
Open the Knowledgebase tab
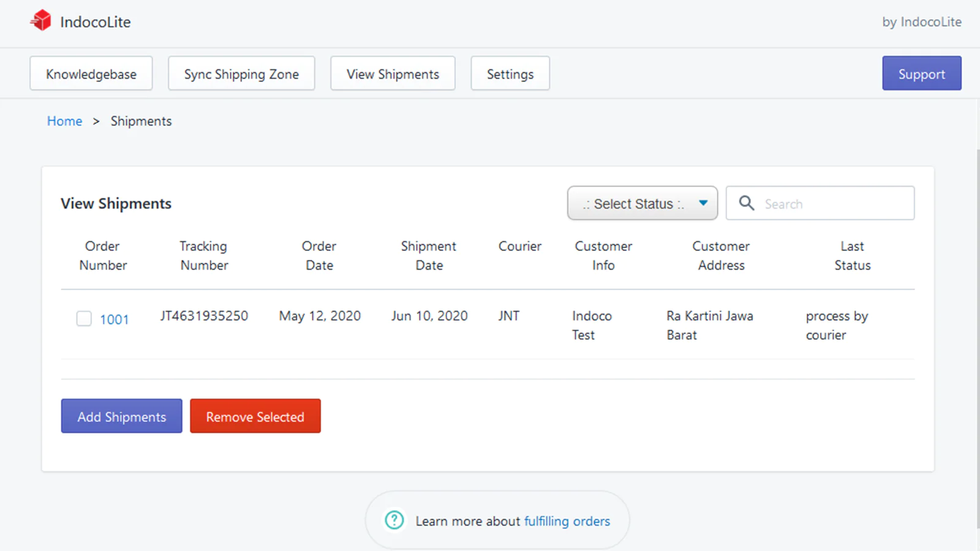[91, 73]
